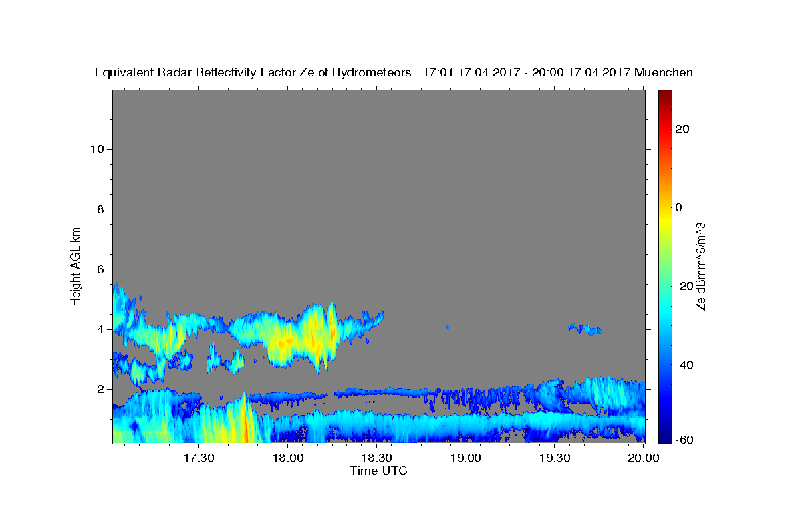This screenshot has width=798, height=532.
Task: Click the Time UTC axis title
Action: (x=378, y=471)
